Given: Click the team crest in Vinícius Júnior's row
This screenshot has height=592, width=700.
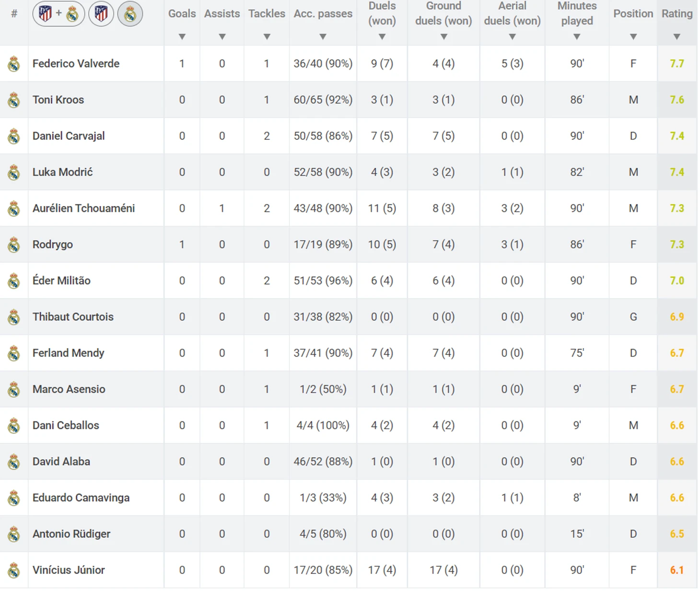Looking at the screenshot, I should [x=14, y=570].
